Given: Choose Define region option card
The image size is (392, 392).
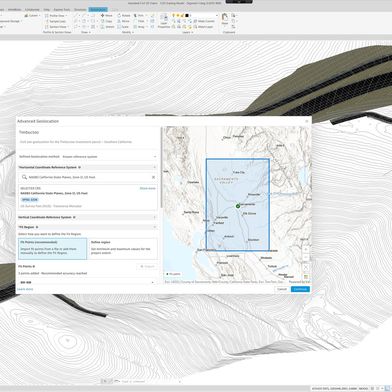Looking at the screenshot, I should [123, 249].
